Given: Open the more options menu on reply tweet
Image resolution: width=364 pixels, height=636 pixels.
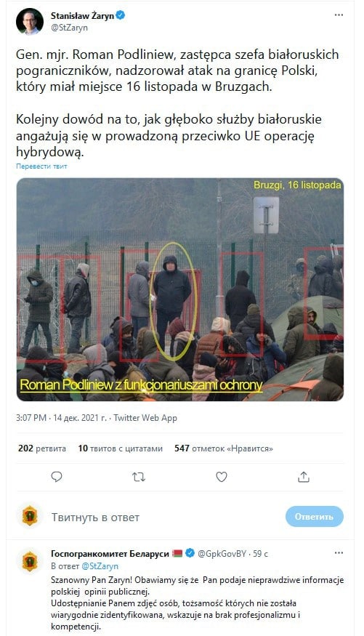Looking at the screenshot, I should pyautogui.click(x=339, y=553).
